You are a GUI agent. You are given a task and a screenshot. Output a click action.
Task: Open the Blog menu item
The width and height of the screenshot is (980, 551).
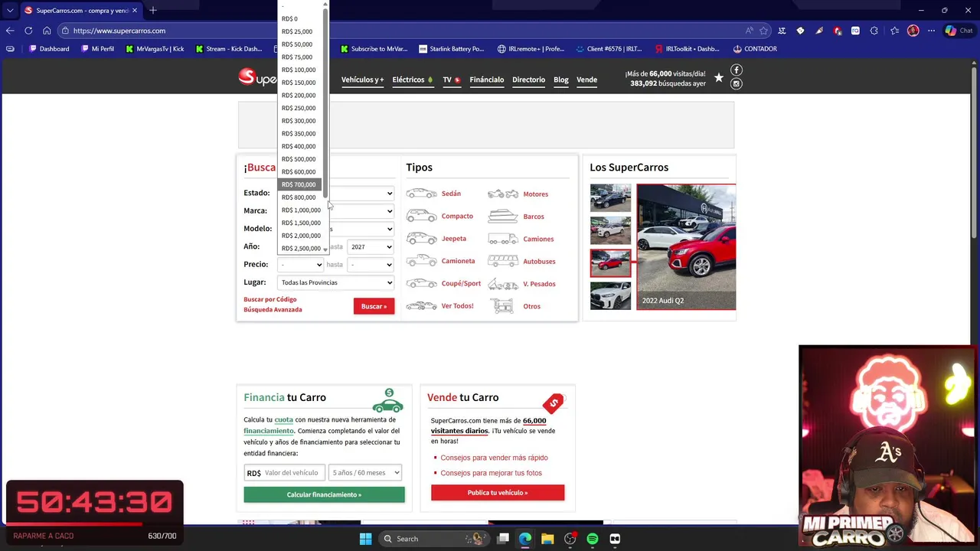click(561, 80)
